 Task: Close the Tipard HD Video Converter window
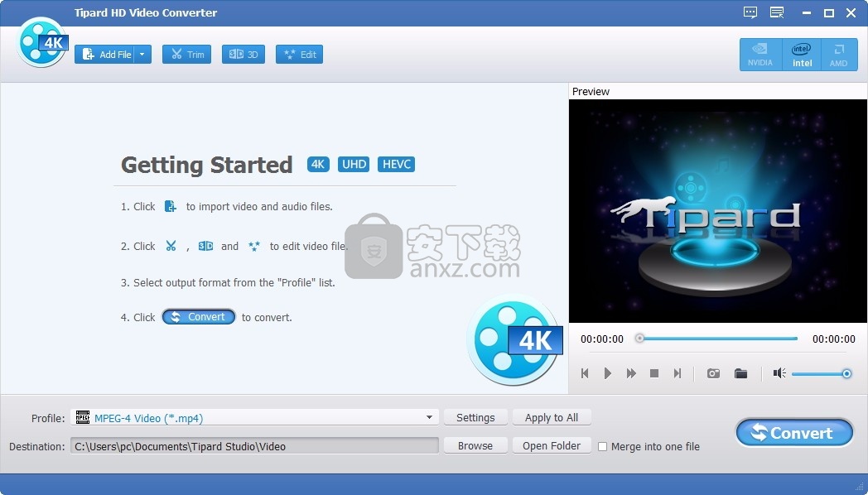(x=851, y=12)
